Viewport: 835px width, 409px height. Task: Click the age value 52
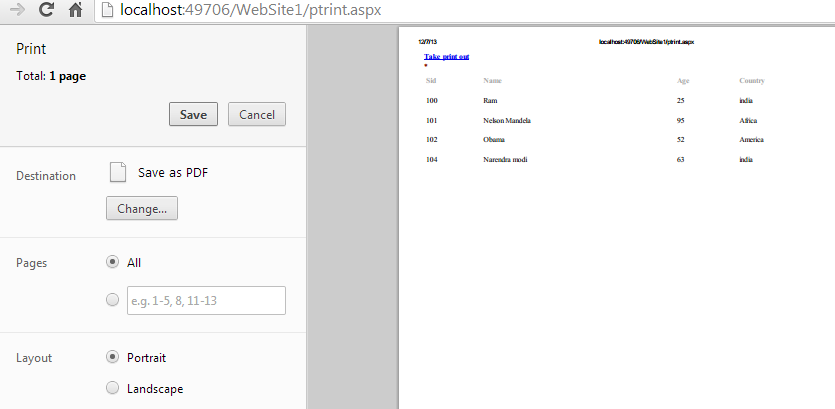click(681, 140)
